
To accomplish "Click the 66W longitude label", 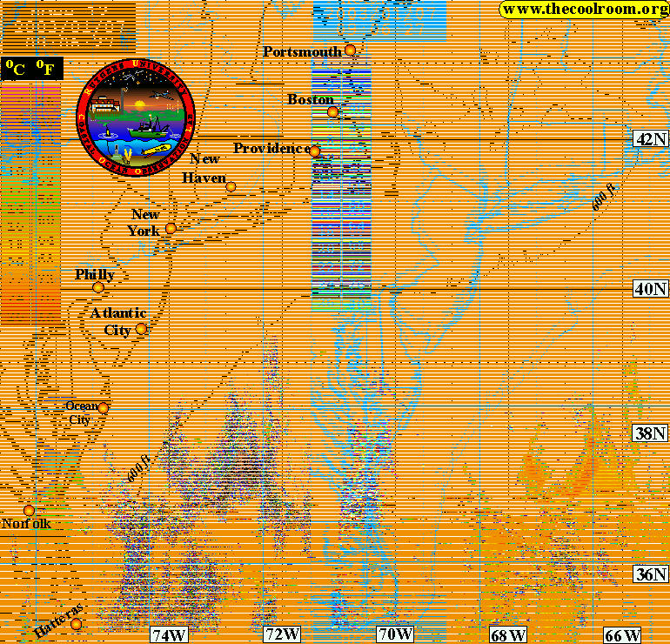I will (x=622, y=635).
